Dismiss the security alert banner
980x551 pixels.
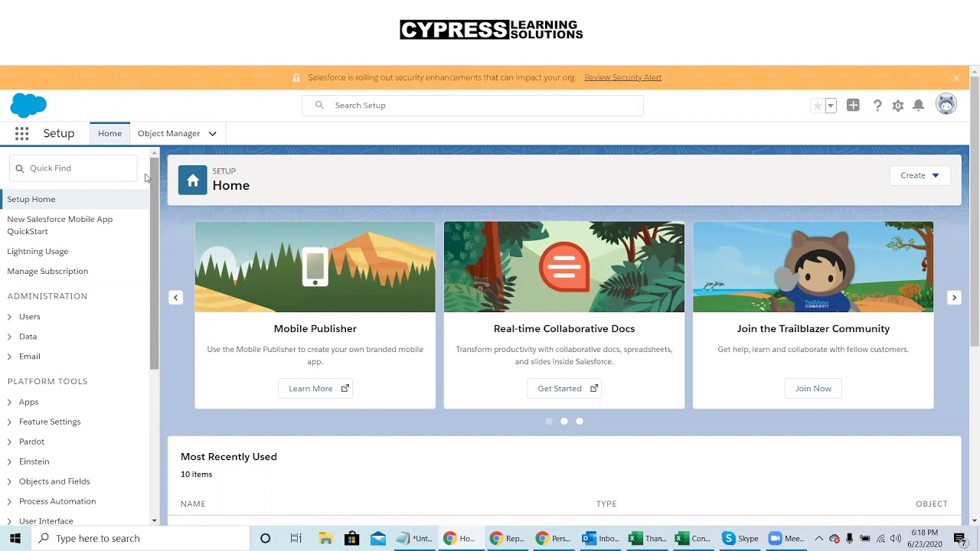pyautogui.click(x=956, y=77)
